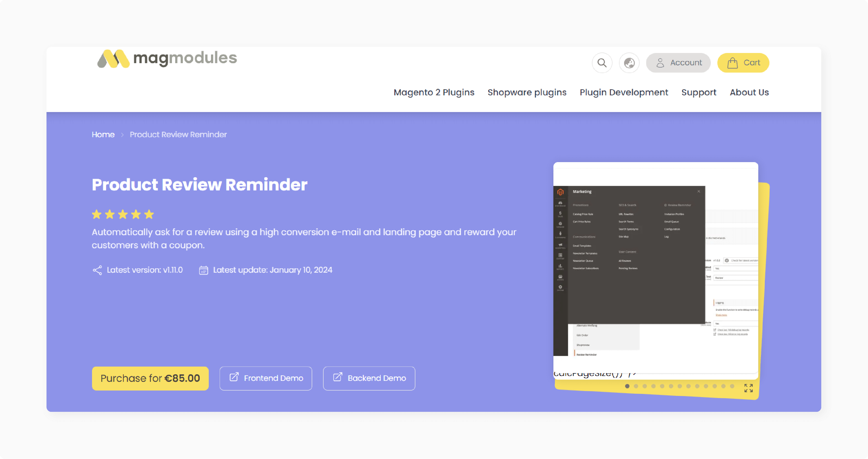Screen dimensions: 868x459
Task: Click the five-star rating
Action: point(123,214)
